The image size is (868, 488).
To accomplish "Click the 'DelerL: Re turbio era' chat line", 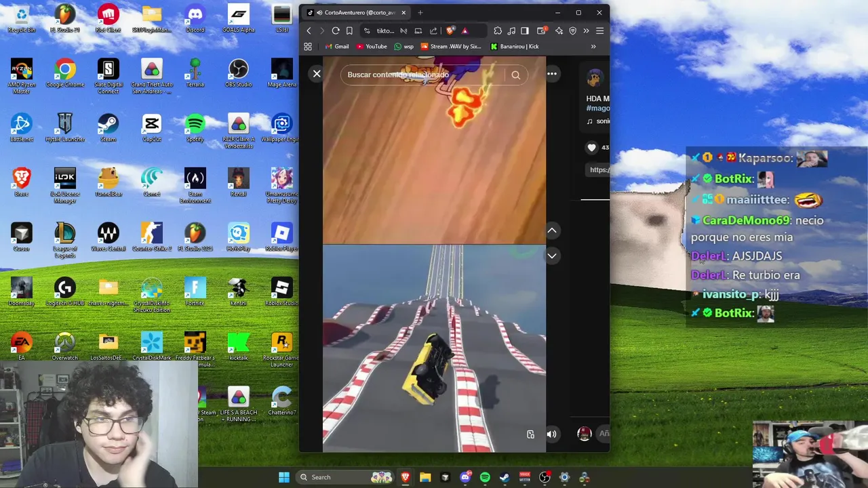I will tap(745, 275).
